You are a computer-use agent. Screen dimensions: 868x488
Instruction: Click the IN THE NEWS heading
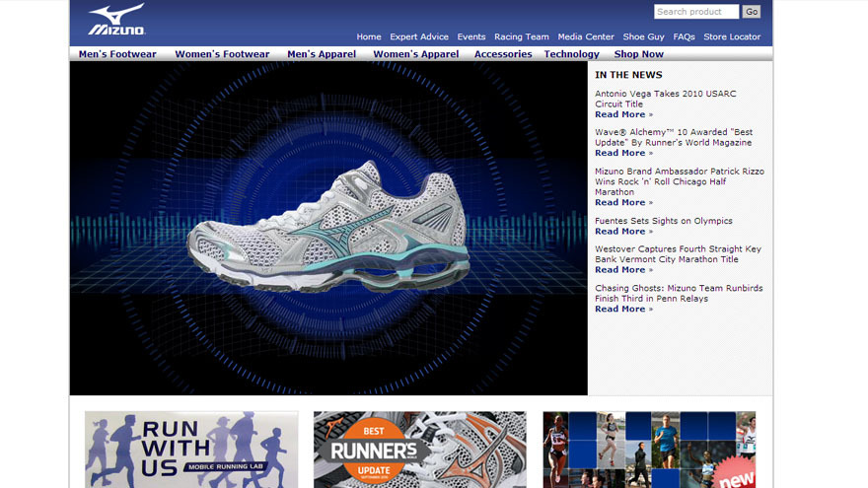(628, 75)
